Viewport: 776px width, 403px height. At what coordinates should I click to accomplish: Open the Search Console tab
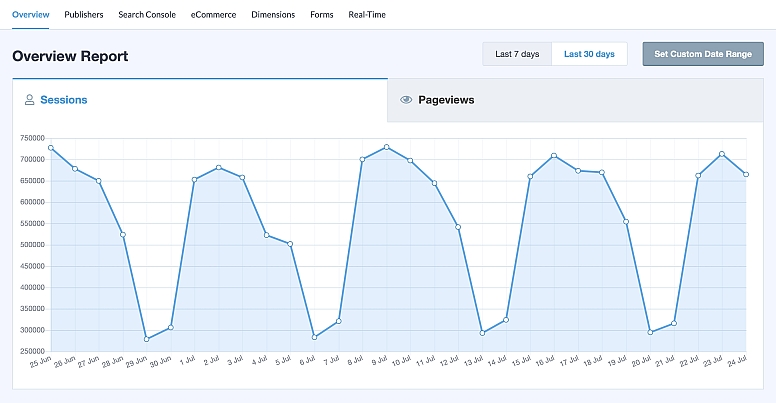pyautogui.click(x=147, y=15)
